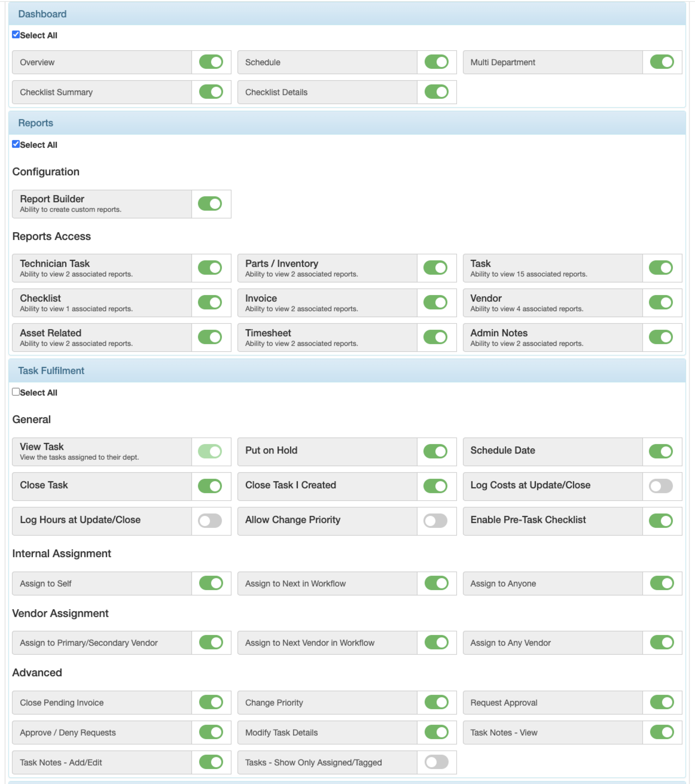Screen dimensions: 695x784
Task: Click the Task Fulfilment section header
Action: point(51,370)
